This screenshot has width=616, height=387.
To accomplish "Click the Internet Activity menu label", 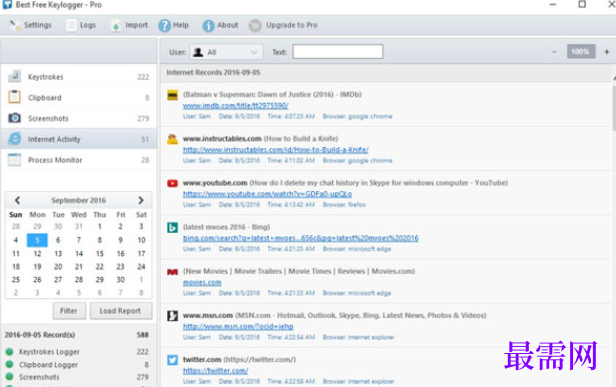I will (x=54, y=139).
